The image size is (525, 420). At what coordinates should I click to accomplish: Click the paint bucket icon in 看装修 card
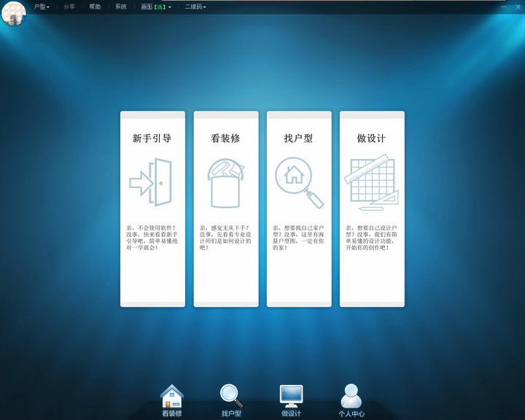tap(225, 183)
